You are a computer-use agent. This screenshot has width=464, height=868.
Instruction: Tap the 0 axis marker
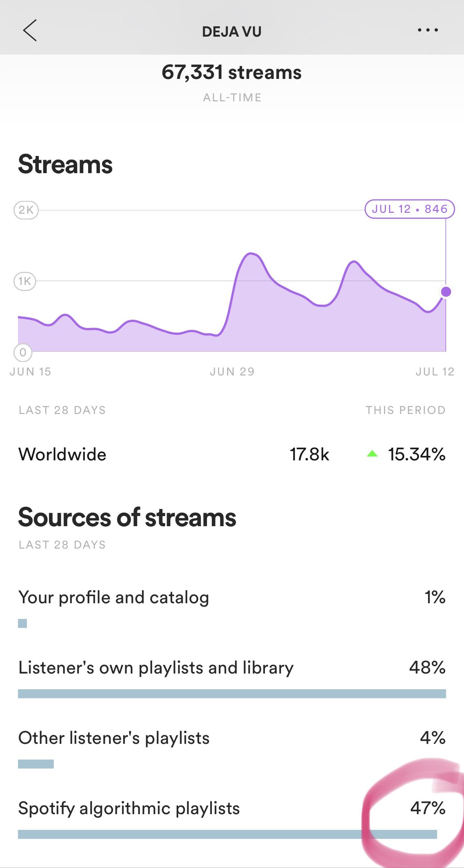coord(23,352)
